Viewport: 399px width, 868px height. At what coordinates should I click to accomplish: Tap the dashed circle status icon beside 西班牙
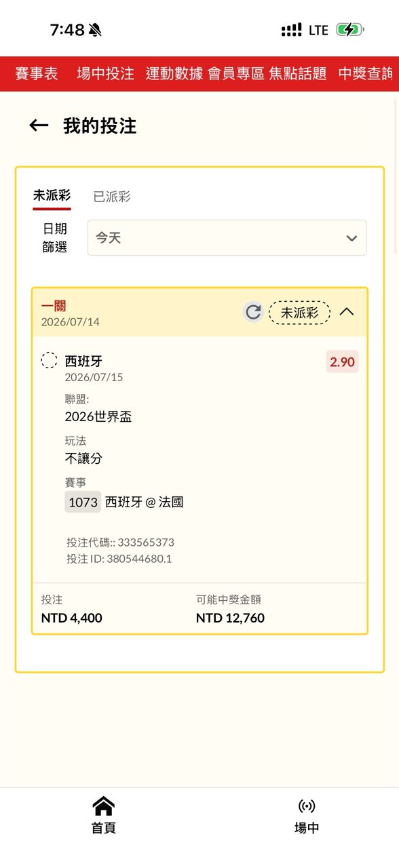pos(50,361)
